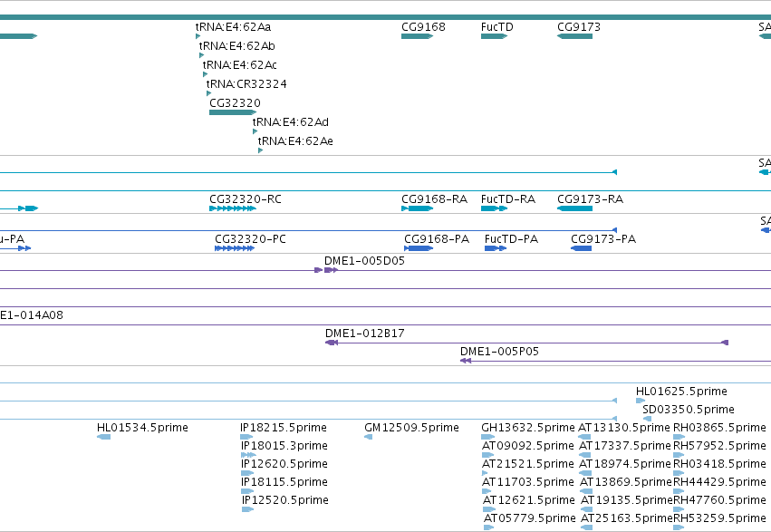Image resolution: width=771 pixels, height=532 pixels.
Task: Click tRNA:E4:62Ab label
Action: pyautogui.click(x=237, y=46)
